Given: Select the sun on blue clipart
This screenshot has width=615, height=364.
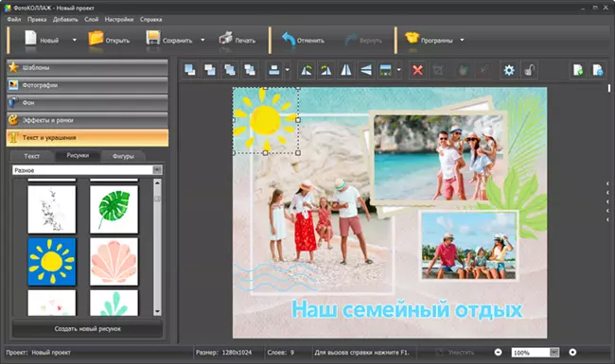Looking at the screenshot, I should (52, 262).
